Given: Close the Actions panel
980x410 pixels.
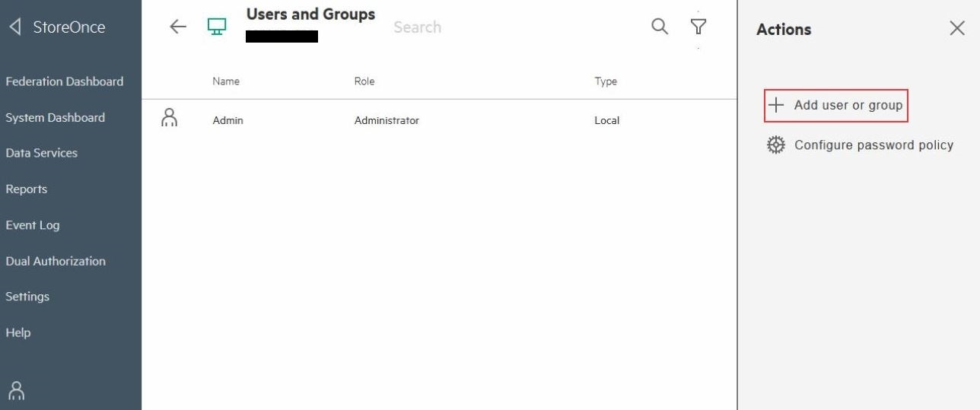Looking at the screenshot, I should point(957,29).
